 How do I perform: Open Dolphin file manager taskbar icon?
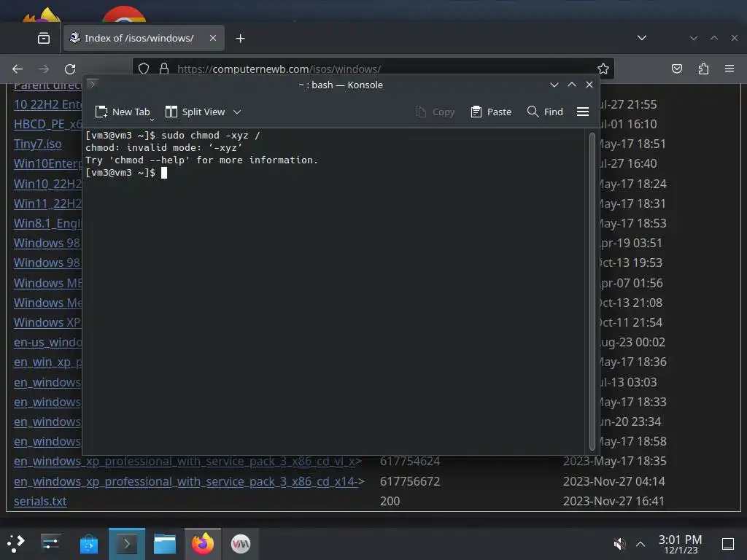pos(165,544)
